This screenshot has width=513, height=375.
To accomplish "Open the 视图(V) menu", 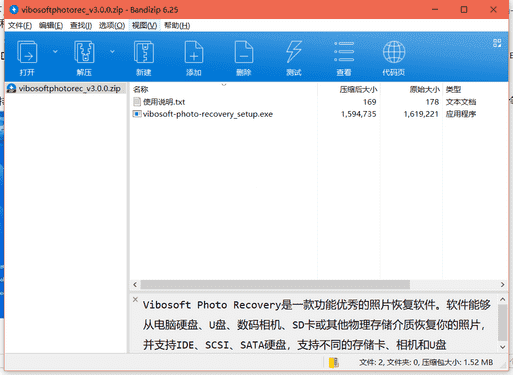I will point(144,26).
